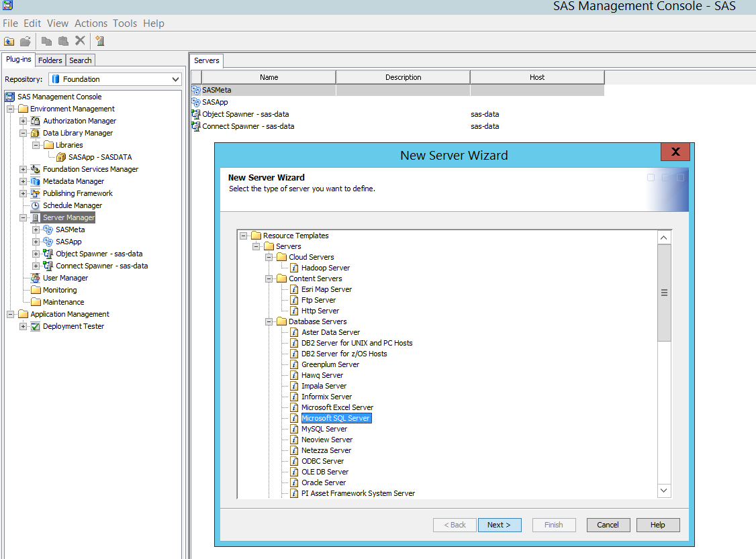Click the User Manager icon

pyautogui.click(x=35, y=278)
